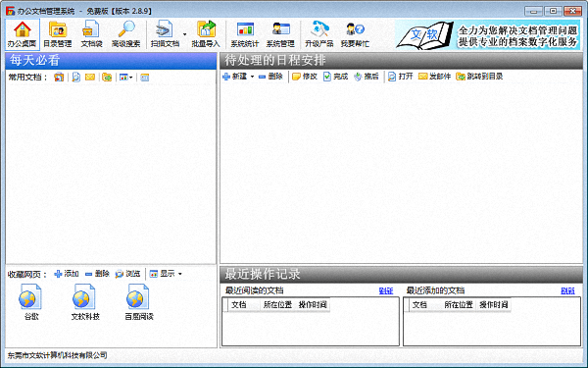This screenshot has width=588, height=368.
Task: Click 删除 in the schedule toolbar
Action: (270, 77)
